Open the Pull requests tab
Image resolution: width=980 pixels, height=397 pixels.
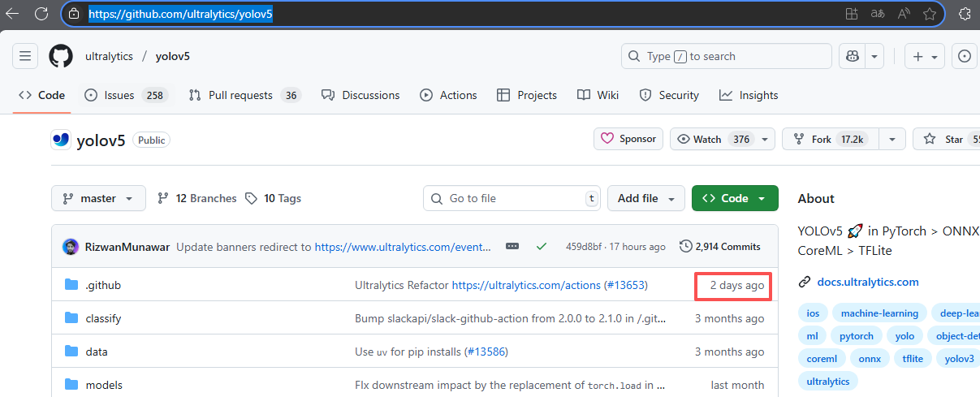click(244, 95)
